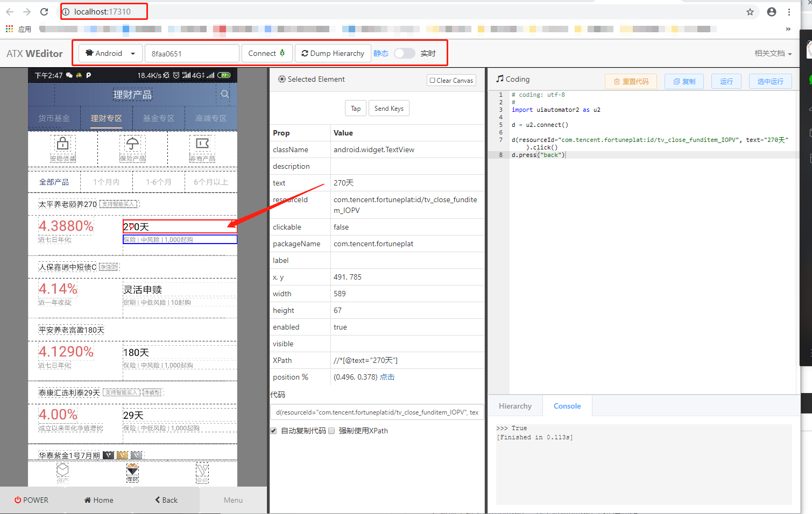Click the bookmark star in address bar

(x=750, y=11)
